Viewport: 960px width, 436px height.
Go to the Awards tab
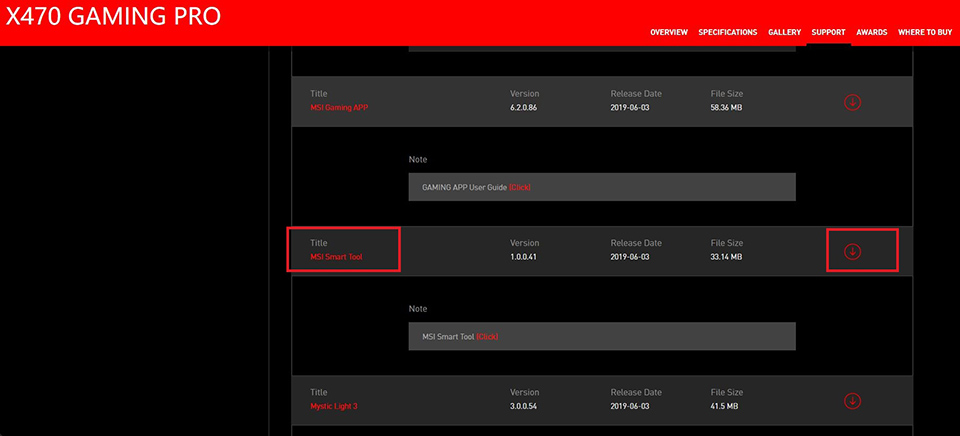(x=872, y=32)
